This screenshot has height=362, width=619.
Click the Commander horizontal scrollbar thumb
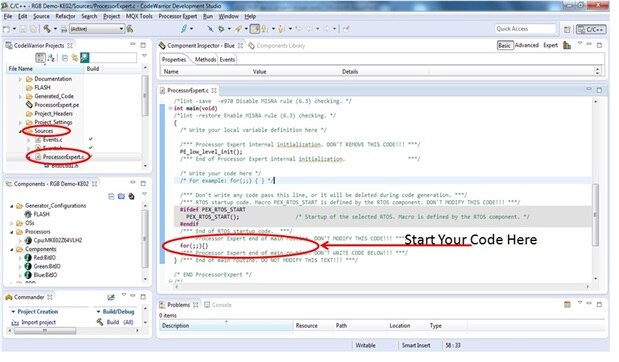point(45,331)
